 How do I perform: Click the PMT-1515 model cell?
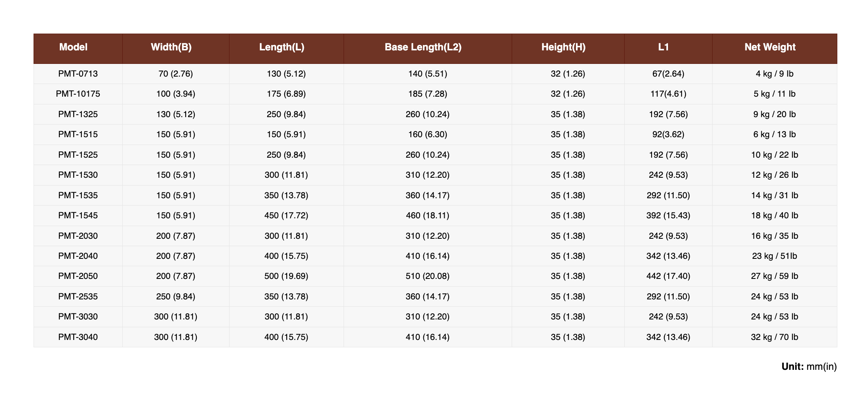click(x=78, y=134)
